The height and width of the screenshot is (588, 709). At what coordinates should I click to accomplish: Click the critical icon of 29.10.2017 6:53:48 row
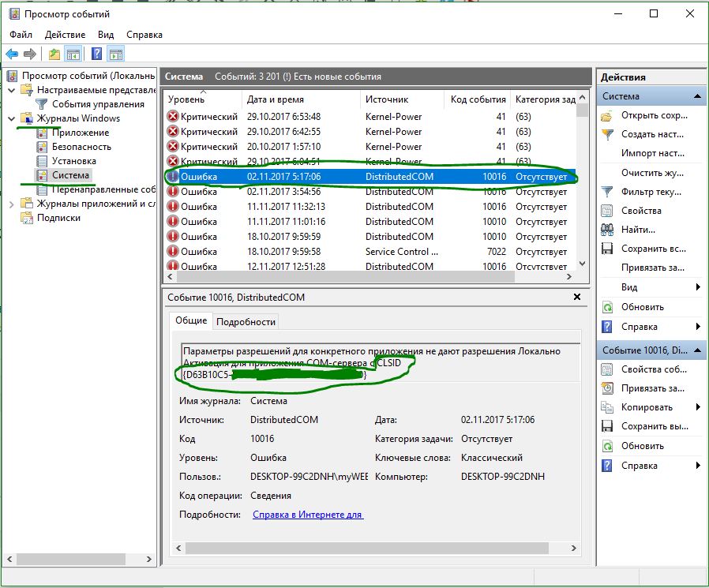click(x=173, y=117)
